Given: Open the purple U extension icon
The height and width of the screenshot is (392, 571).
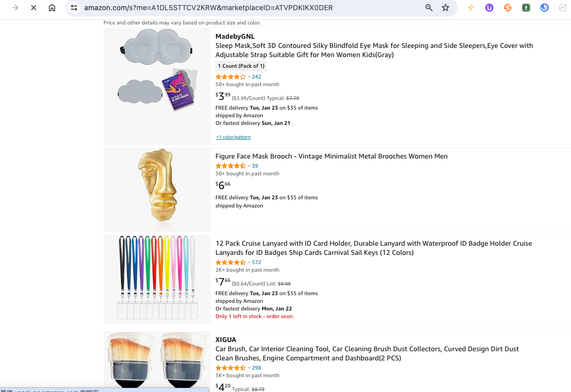Looking at the screenshot, I should pos(489,8).
